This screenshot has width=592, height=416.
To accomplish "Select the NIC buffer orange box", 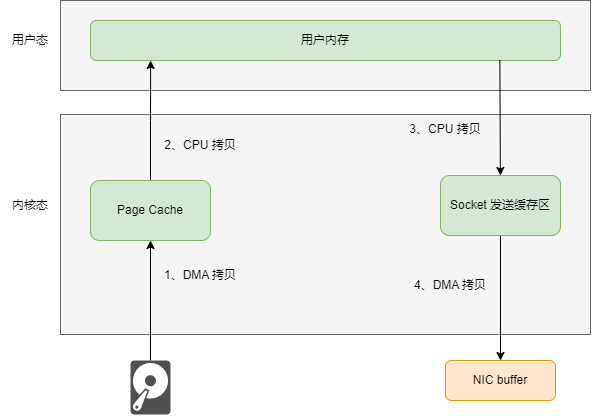I will point(500,380).
